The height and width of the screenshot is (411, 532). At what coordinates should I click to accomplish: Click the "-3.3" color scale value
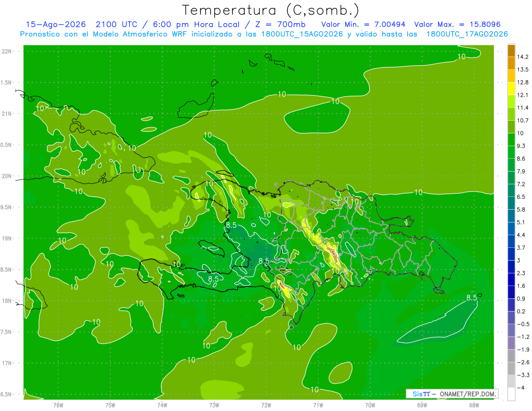523,375
